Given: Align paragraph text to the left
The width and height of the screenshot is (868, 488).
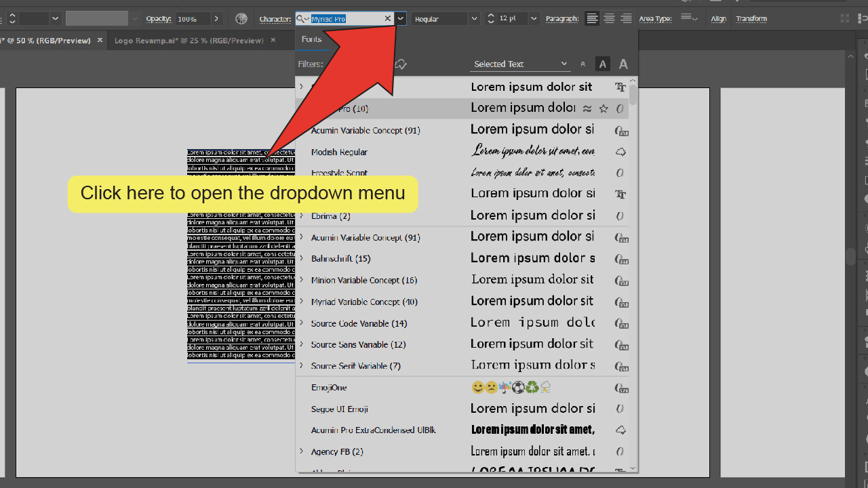Looking at the screenshot, I should tap(592, 19).
